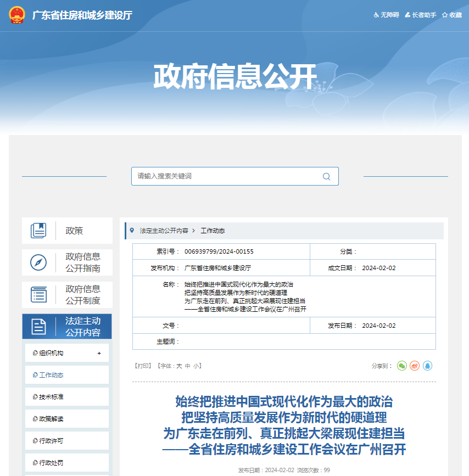This screenshot has width=469, height=476.
Task: Click document icon for 法定主动公开内容
Action: [38, 327]
